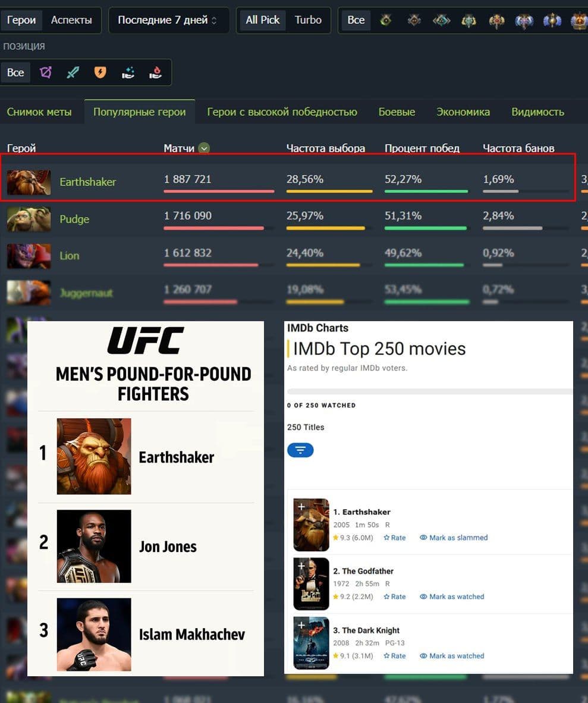Select Все position filter
Viewport: 588px width, 703px height.
(15, 73)
